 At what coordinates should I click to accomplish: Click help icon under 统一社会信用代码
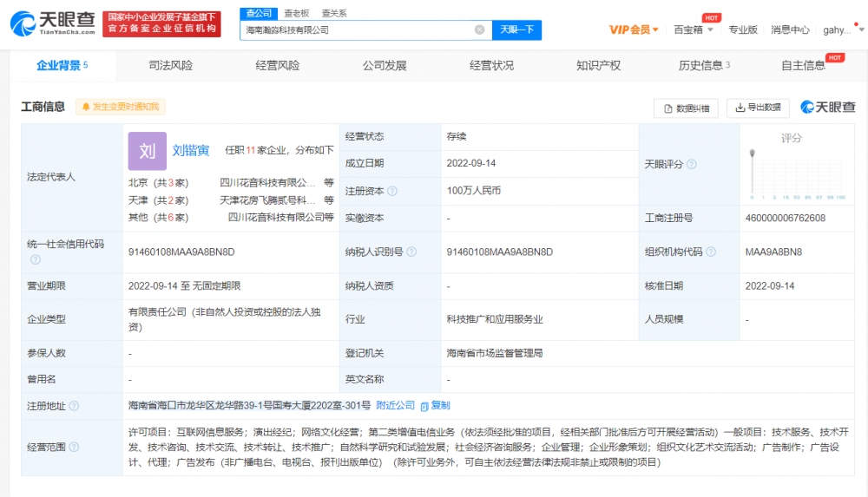coord(36,259)
